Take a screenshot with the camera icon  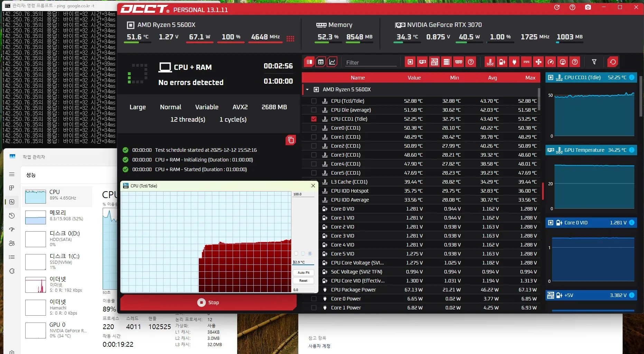[x=588, y=7]
